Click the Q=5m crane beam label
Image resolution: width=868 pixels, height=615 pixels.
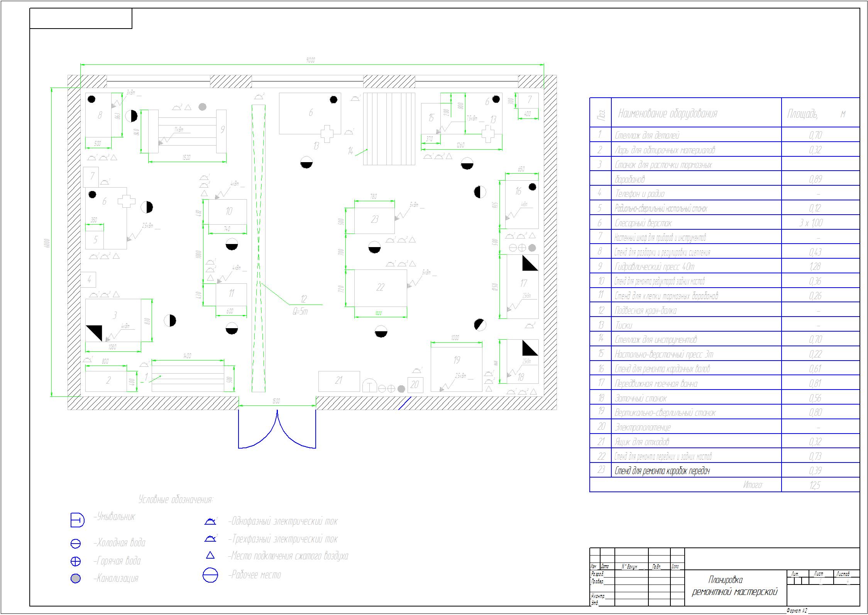(x=300, y=312)
